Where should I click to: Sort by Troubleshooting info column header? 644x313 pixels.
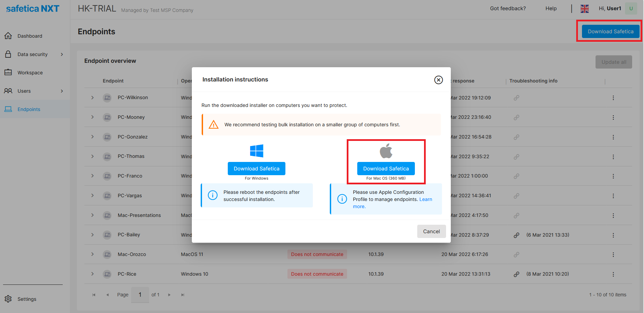click(x=533, y=81)
